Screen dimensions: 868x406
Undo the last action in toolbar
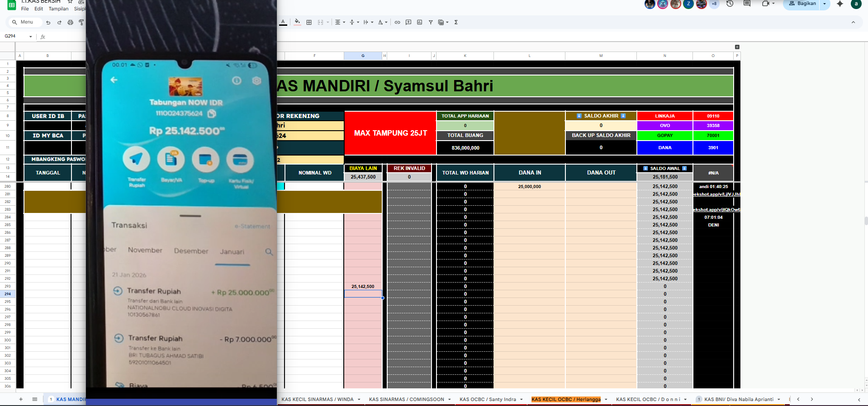coord(48,22)
